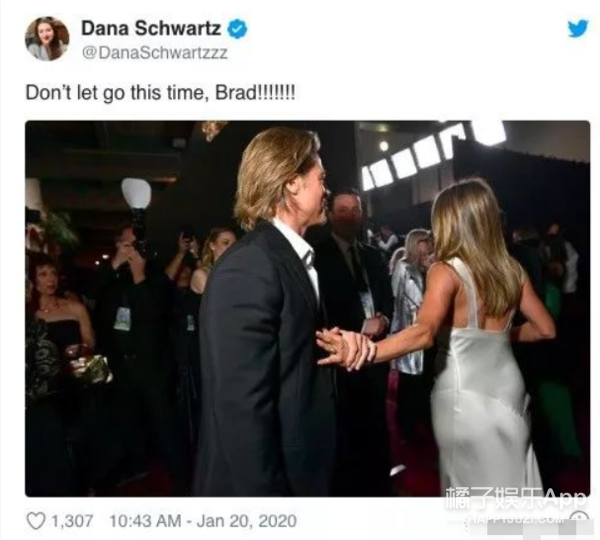The image size is (600, 540).
Task: Select the 1,307 likes count
Action: tap(72, 521)
